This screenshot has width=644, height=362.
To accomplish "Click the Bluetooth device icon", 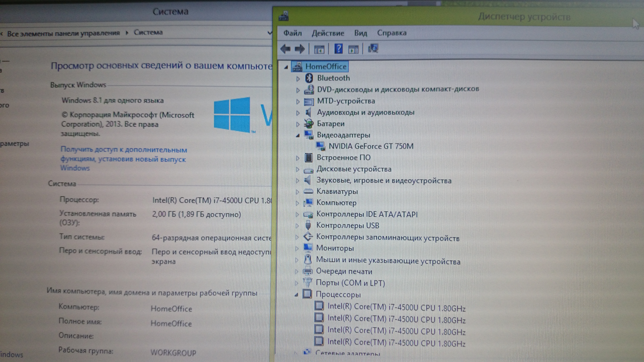I will point(309,78).
